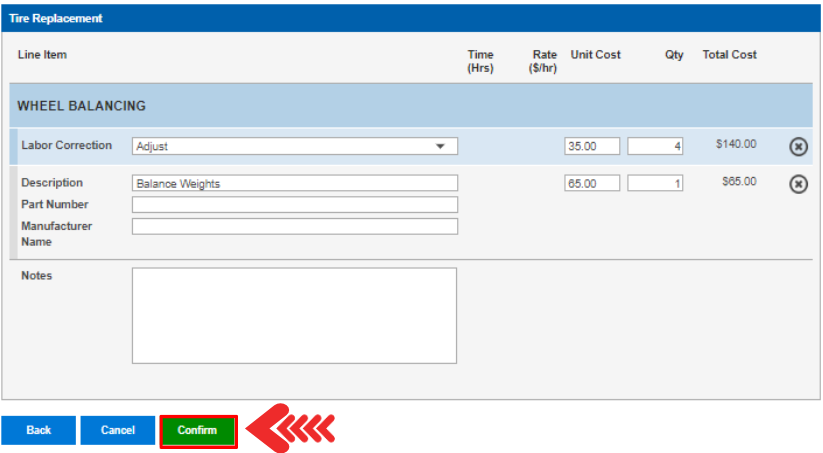Select the labor quantity field showing 4

pyautogui.click(x=655, y=146)
